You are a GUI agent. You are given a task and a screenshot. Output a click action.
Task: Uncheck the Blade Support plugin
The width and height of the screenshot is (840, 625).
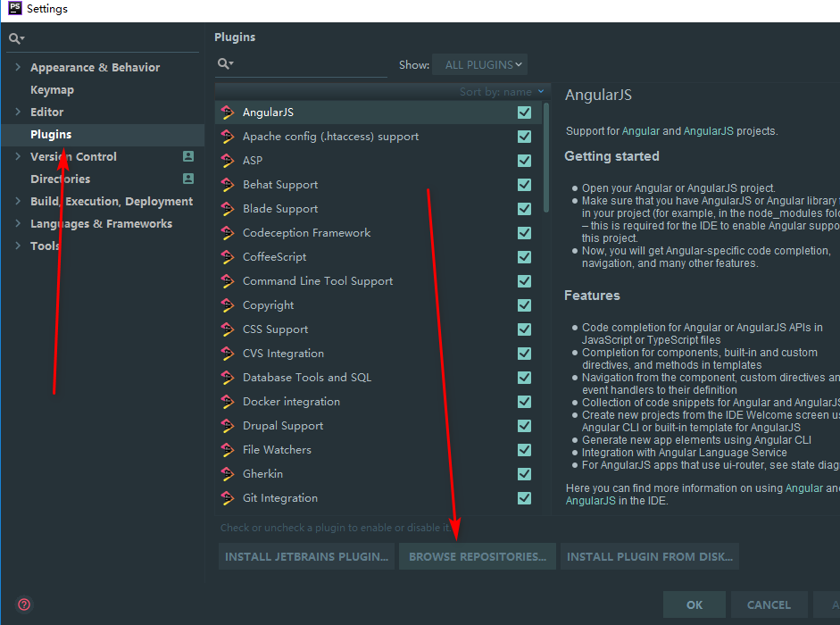coord(525,209)
